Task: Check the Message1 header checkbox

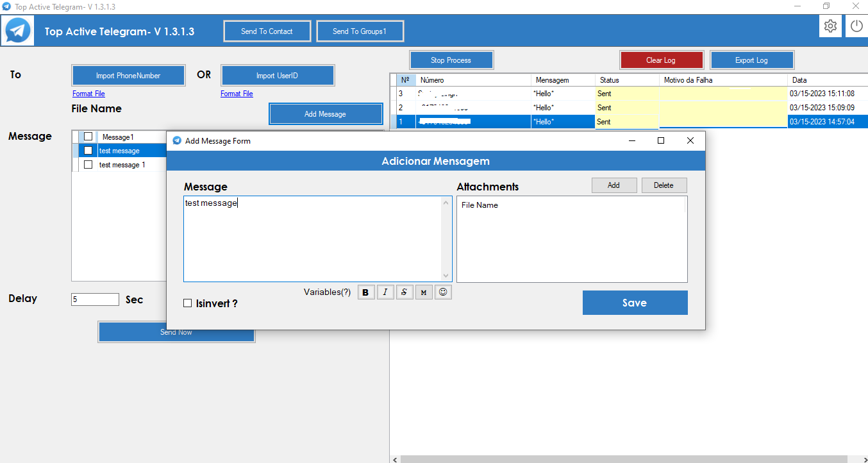Action: [x=88, y=137]
